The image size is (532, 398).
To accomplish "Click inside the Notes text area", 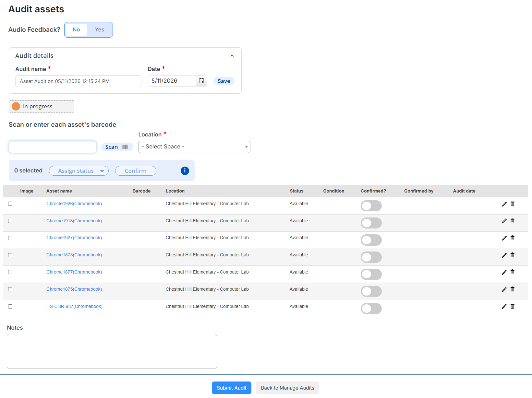I will (x=112, y=351).
